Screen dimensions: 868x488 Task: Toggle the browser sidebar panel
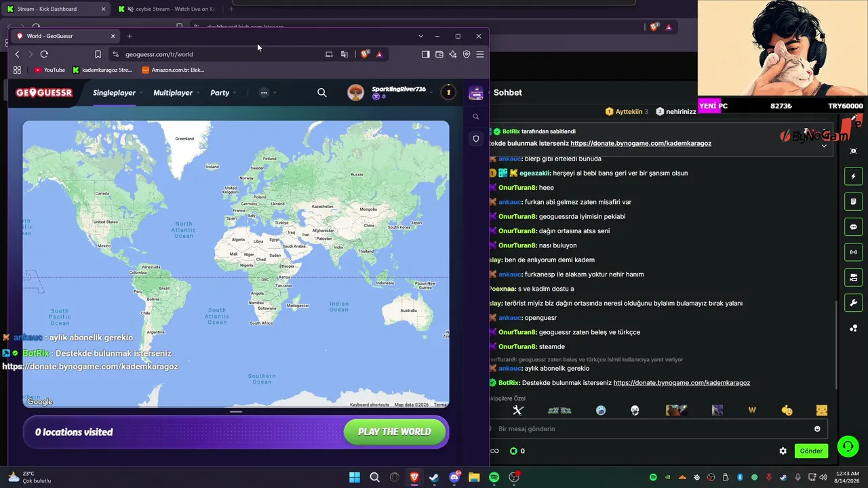[x=426, y=54]
